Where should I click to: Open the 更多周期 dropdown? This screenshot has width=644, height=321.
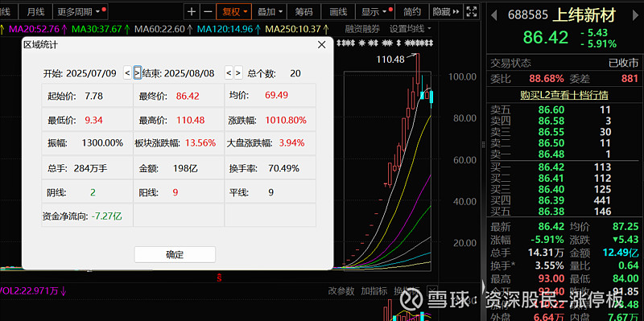[x=81, y=12]
